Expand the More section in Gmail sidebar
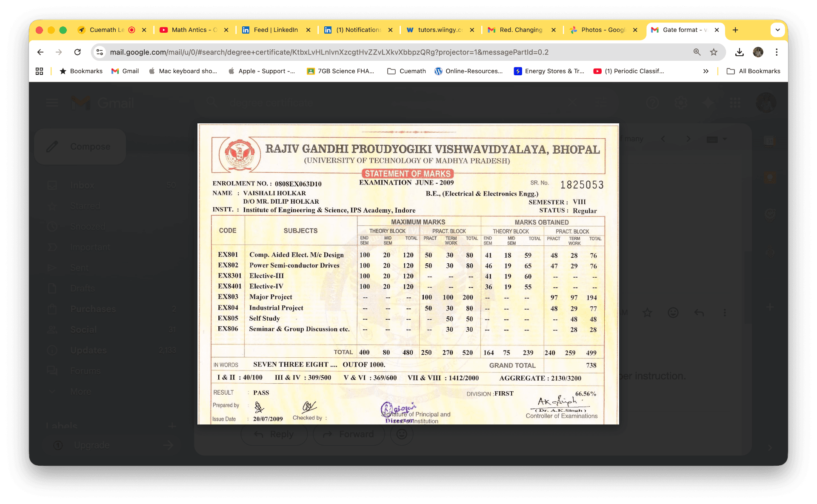Viewport: 817px width, 504px height. click(x=80, y=391)
